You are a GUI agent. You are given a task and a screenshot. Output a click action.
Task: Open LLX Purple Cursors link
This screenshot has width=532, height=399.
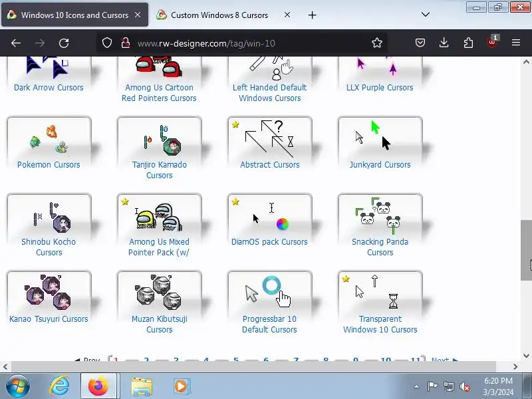coord(380,88)
